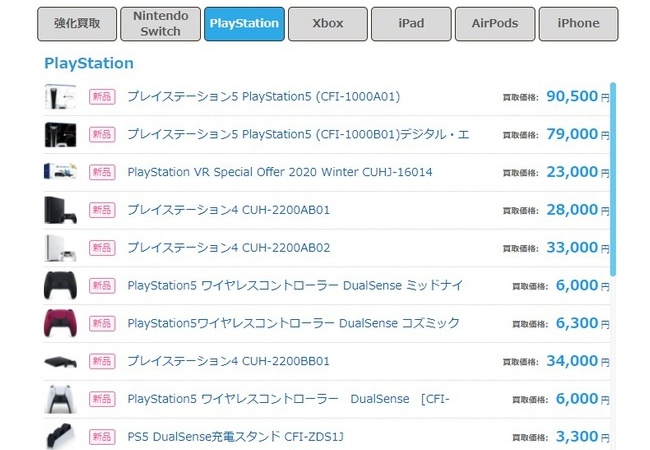Click the blue list scrollbar thumb
The image size is (650, 450).
click(613, 179)
